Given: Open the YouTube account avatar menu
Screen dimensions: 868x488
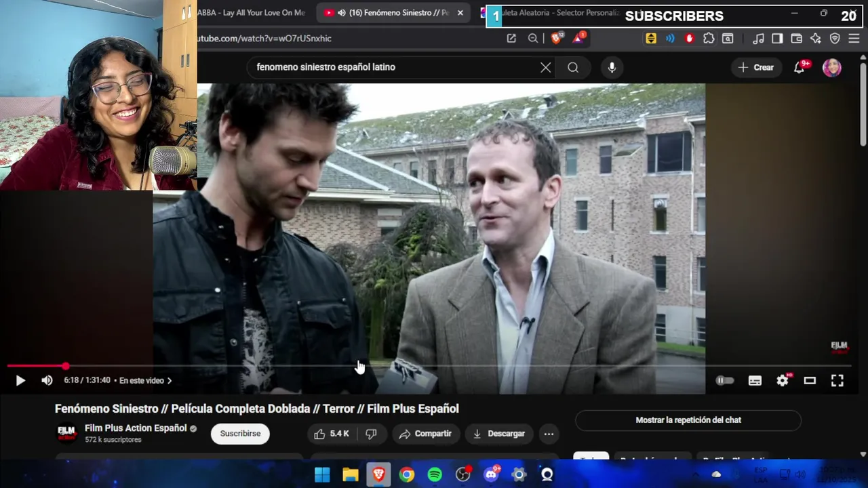Looking at the screenshot, I should pos(832,67).
